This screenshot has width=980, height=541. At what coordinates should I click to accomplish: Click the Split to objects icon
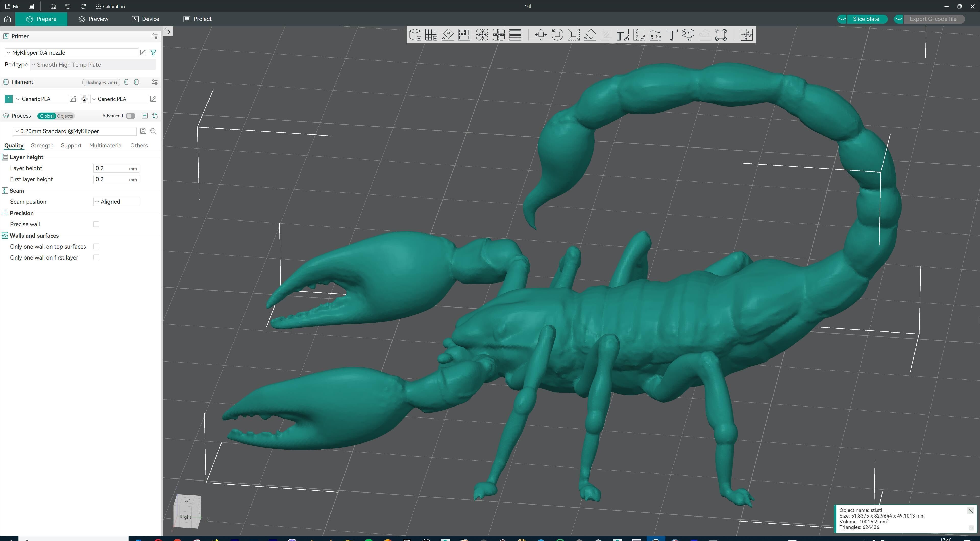click(x=482, y=35)
